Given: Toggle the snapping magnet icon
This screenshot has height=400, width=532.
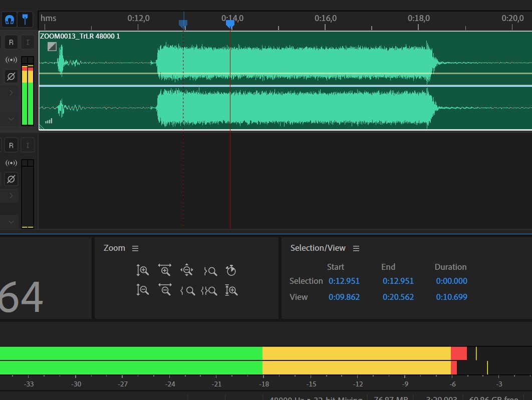Looking at the screenshot, I should point(10,20).
